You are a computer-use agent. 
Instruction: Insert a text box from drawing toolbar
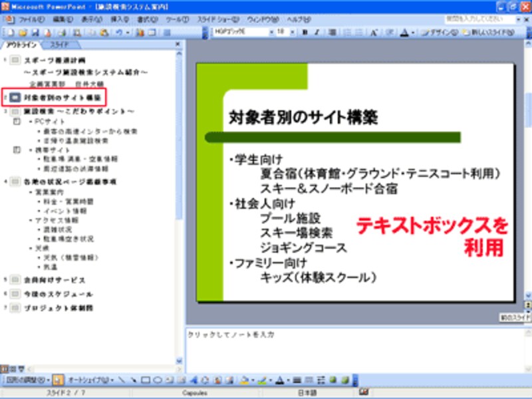click(x=170, y=380)
